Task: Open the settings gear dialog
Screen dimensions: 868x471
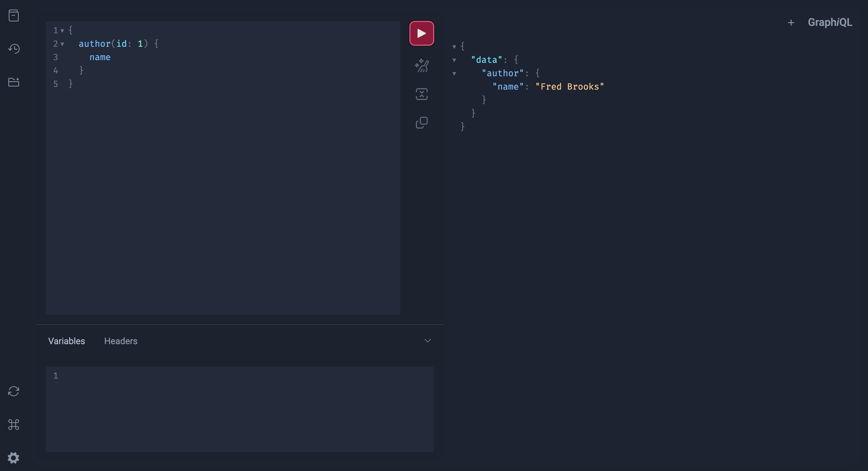Action: point(13,458)
